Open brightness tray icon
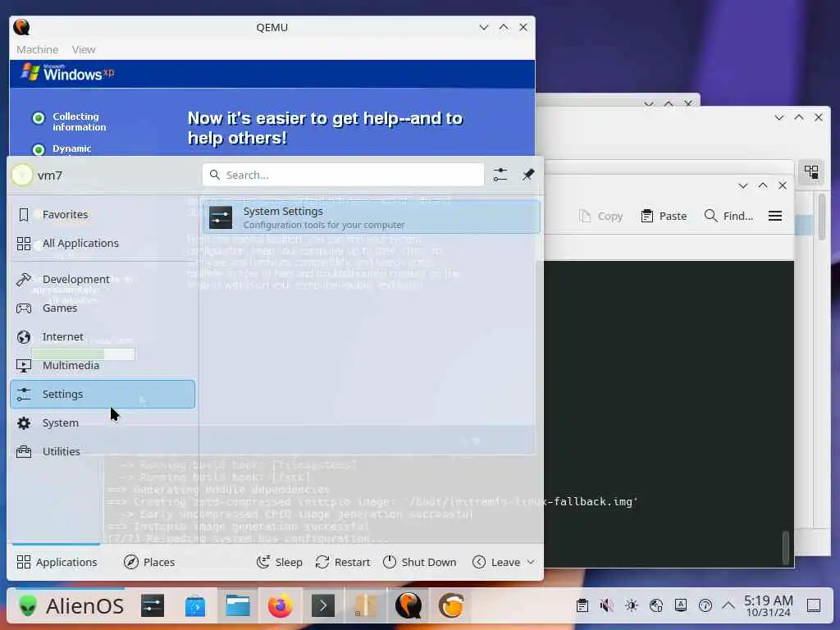Screen dimensions: 840x630 pos(631,606)
